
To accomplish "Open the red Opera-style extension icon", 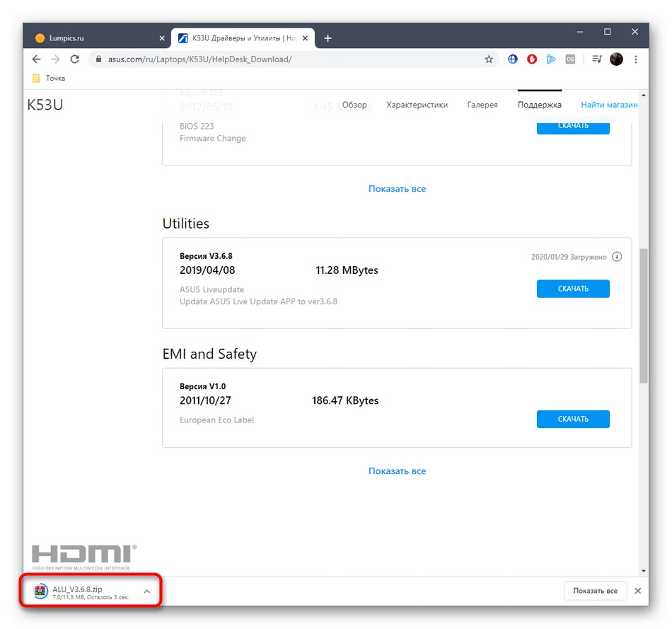I will pos(532,59).
